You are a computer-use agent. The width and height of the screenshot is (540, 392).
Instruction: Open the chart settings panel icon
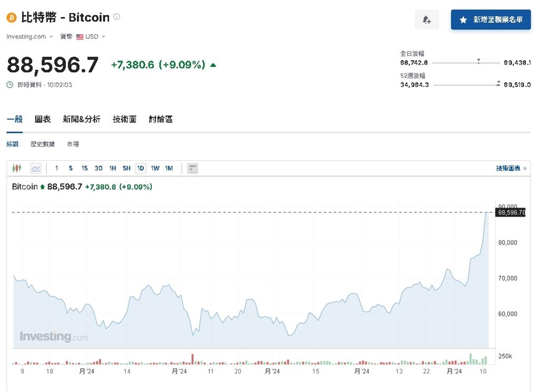point(192,168)
